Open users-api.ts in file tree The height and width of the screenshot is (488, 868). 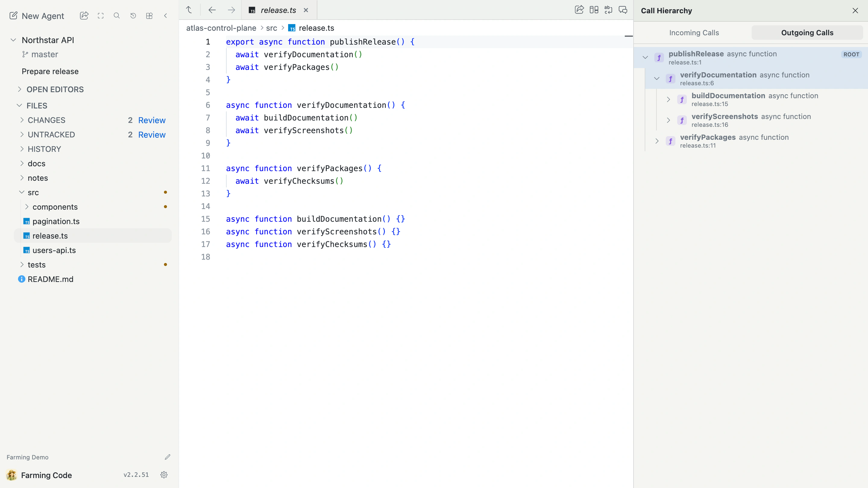(54, 250)
